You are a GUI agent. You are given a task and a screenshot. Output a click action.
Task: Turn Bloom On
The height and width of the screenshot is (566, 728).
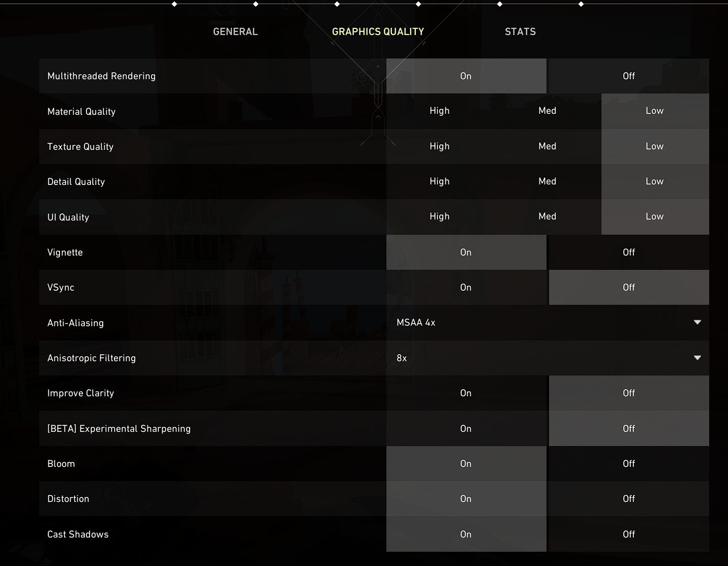click(466, 463)
